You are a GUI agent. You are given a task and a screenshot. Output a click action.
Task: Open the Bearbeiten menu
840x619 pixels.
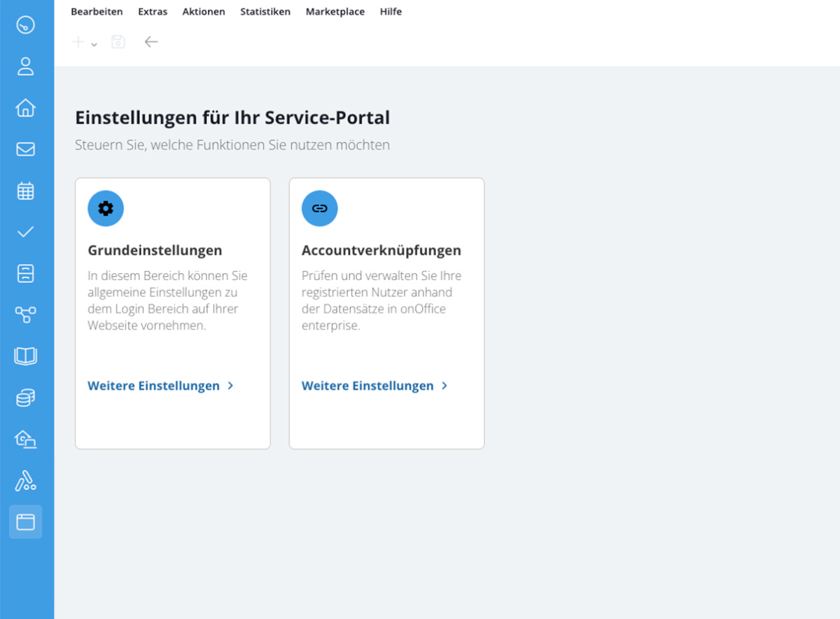pyautogui.click(x=97, y=12)
